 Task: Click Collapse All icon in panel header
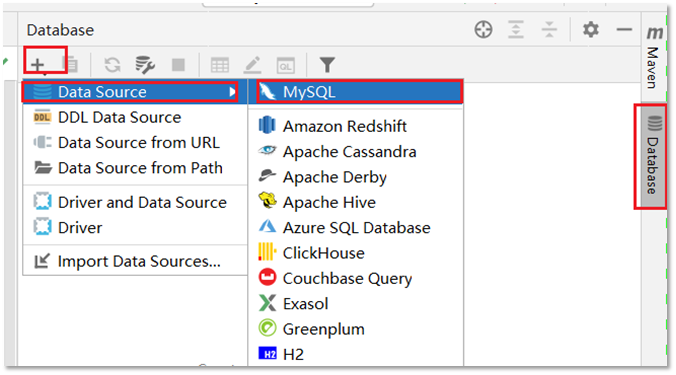[549, 30]
